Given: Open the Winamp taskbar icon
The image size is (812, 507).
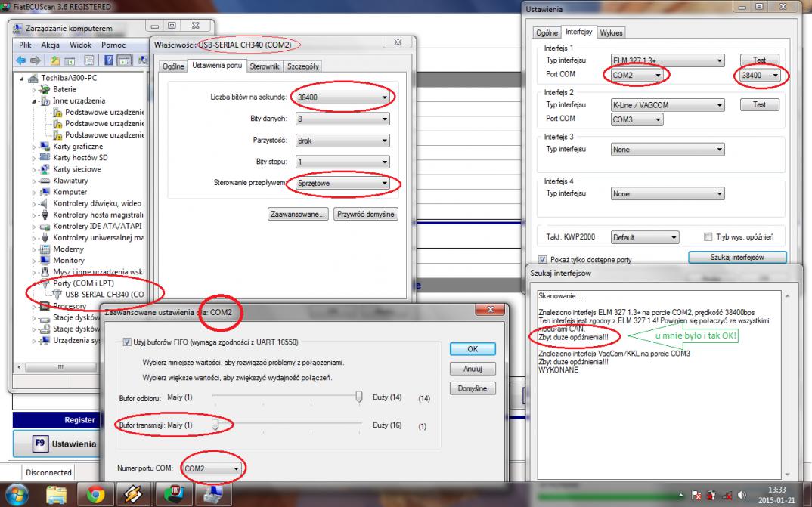Looking at the screenshot, I should pyautogui.click(x=133, y=495).
